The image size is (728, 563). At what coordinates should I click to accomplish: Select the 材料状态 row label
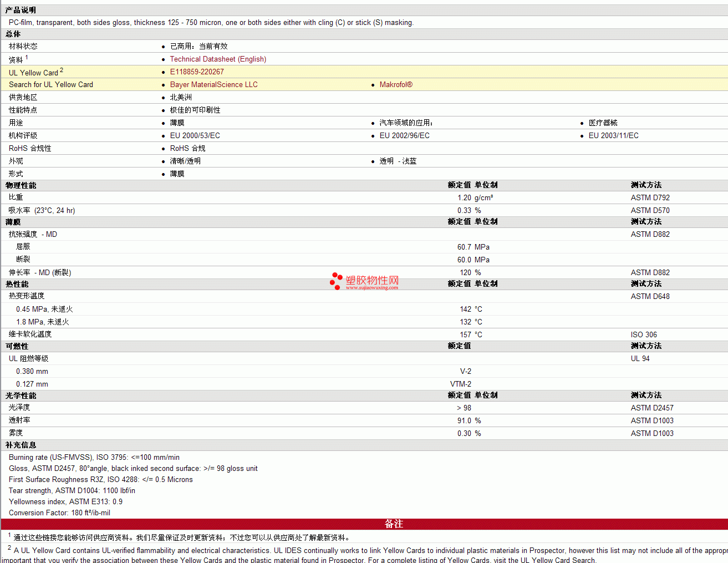(23, 47)
